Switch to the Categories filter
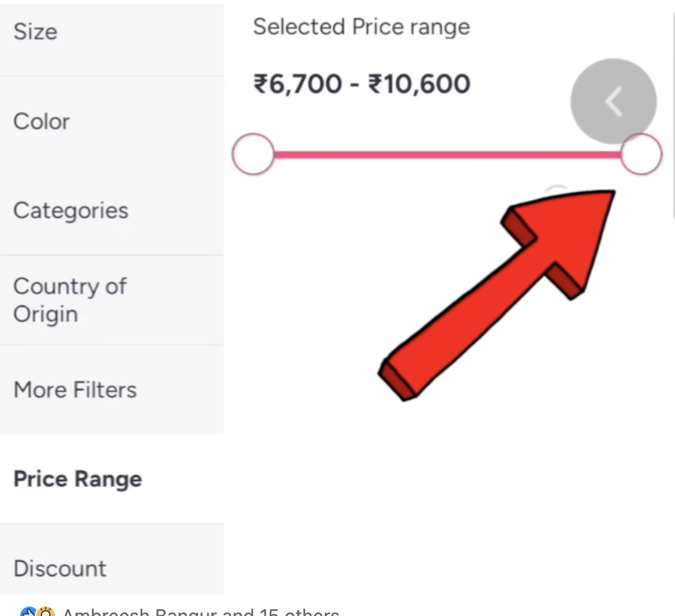Viewport: 675px width, 616px height. [x=70, y=211]
